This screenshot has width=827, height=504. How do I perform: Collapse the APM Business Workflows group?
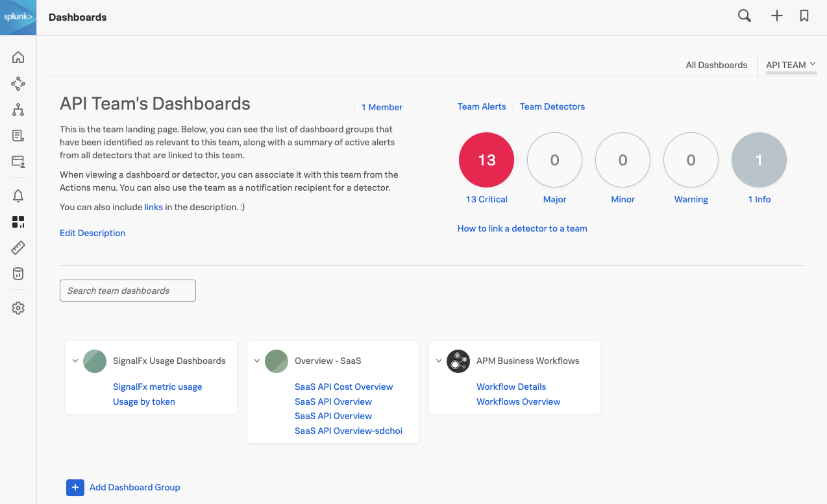click(439, 361)
